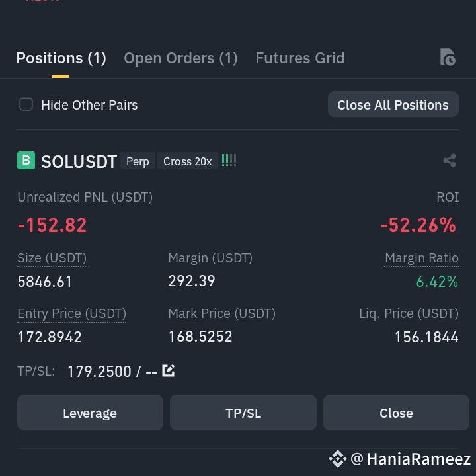
Task: Select the Positions (1) tab
Action: pos(61,58)
